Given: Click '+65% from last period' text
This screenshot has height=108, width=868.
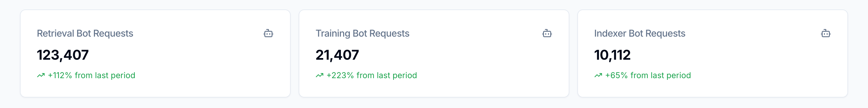Looking at the screenshot, I should 648,75.
